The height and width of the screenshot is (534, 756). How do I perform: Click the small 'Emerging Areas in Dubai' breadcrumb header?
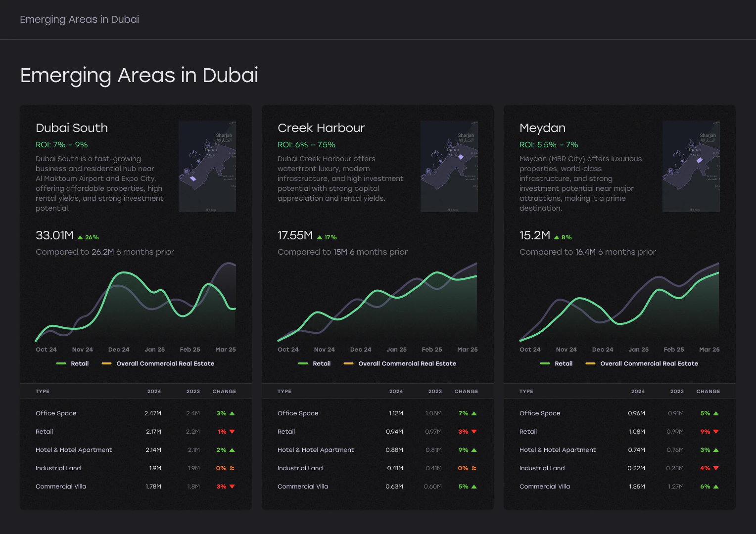coord(79,19)
